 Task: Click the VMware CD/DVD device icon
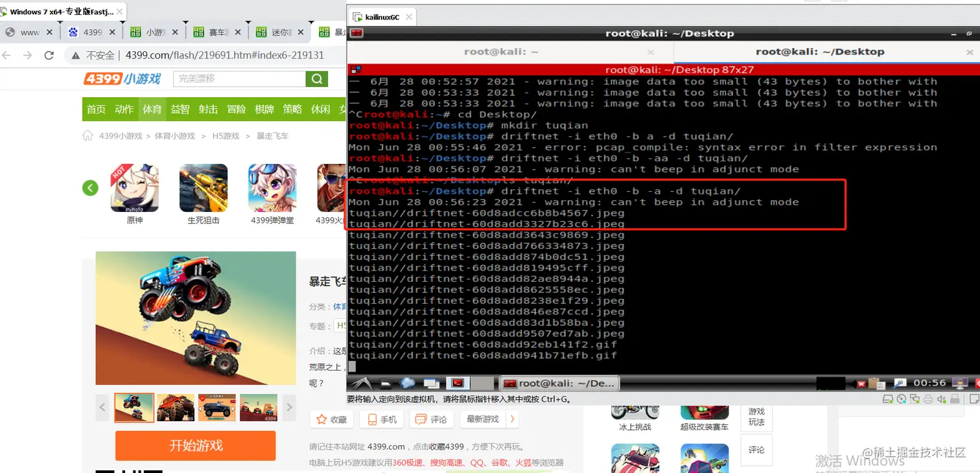pyautogui.click(x=901, y=400)
